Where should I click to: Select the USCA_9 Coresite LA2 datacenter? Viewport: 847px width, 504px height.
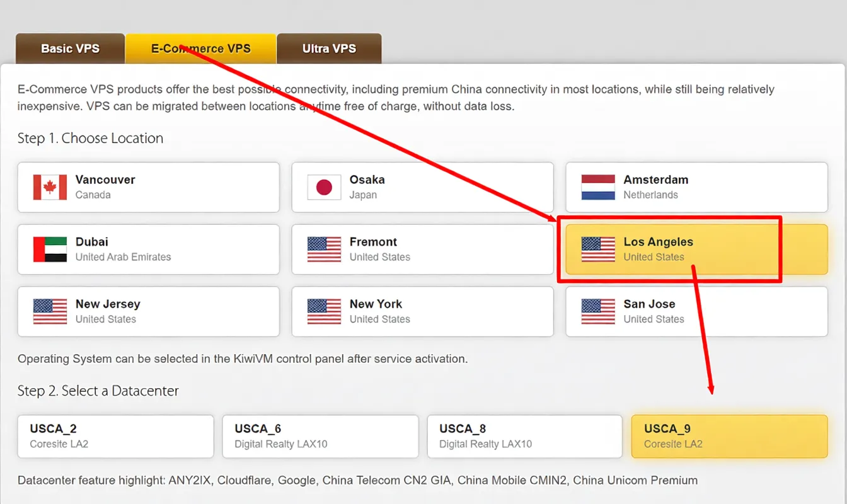729,436
